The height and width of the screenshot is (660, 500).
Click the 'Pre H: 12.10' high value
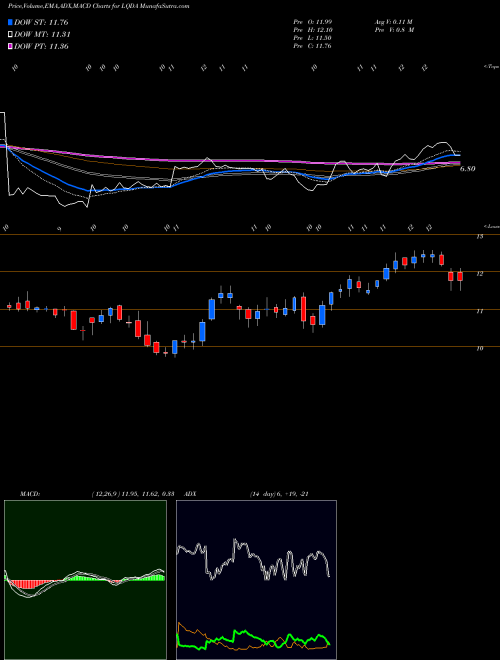312,30
